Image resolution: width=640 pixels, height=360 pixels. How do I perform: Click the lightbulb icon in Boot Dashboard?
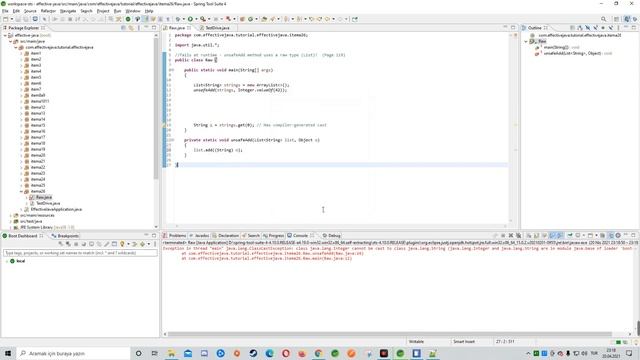pos(122,244)
